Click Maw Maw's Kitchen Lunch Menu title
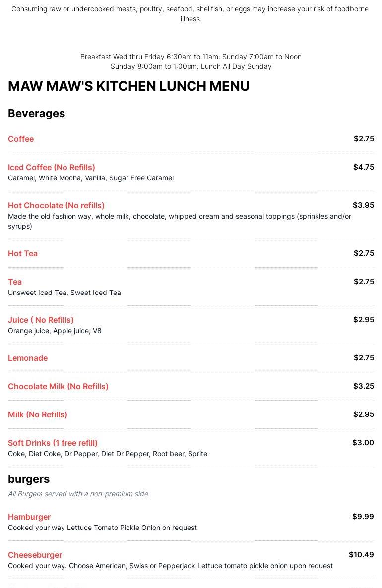 [128, 86]
